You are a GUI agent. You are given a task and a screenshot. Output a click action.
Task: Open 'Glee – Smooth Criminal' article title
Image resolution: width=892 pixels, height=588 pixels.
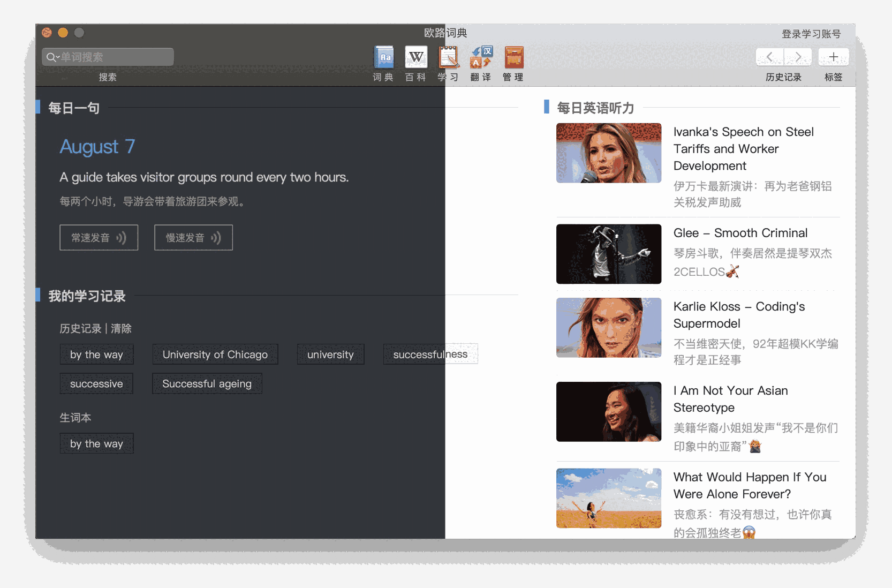click(x=740, y=233)
